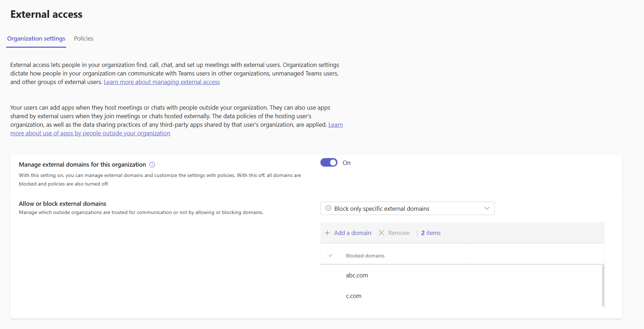
Task: Click the blocked domains list scrollbar
Action: [x=603, y=286]
